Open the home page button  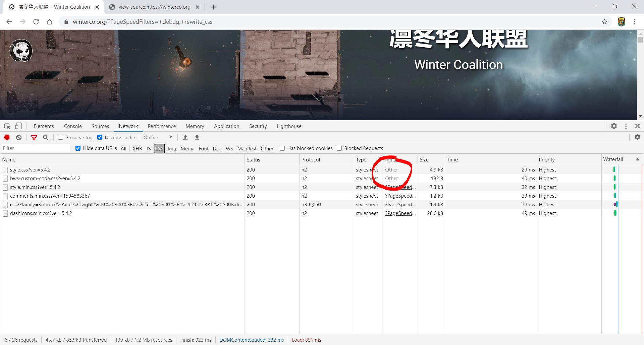pos(49,22)
